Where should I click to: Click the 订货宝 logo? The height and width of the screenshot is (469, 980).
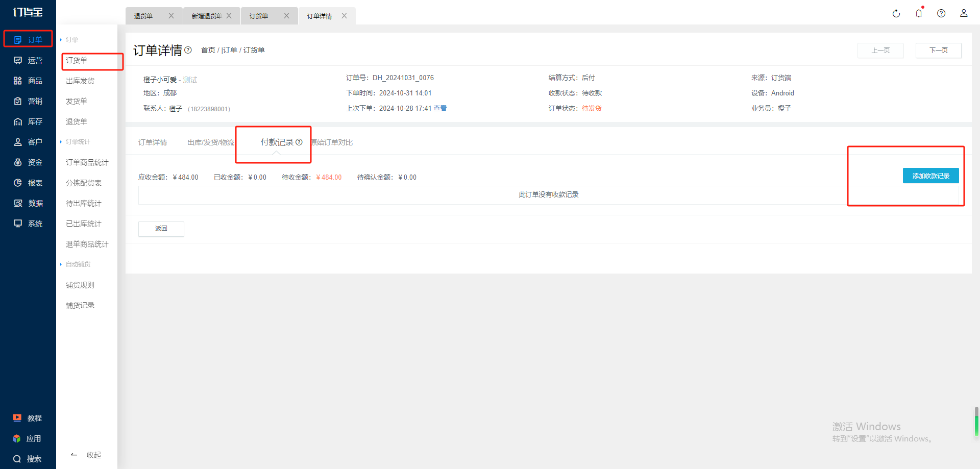click(28, 12)
